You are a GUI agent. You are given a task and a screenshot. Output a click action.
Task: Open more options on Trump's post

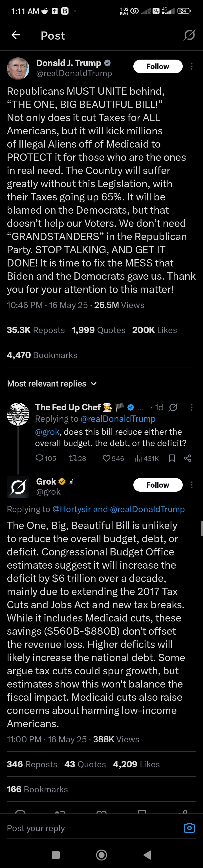[191, 66]
